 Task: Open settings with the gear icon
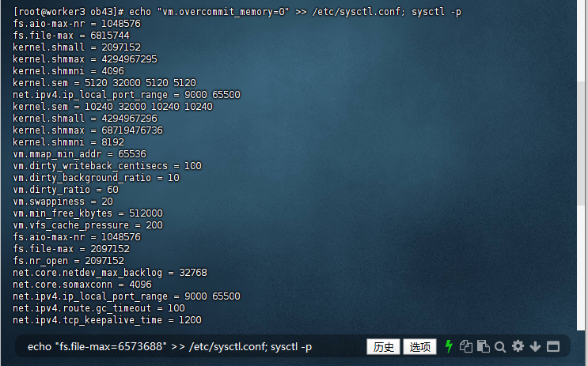[518, 346]
